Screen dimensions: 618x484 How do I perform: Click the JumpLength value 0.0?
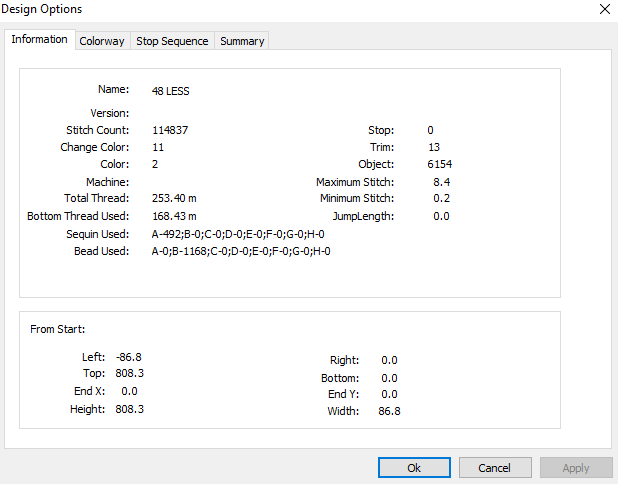[x=441, y=216]
